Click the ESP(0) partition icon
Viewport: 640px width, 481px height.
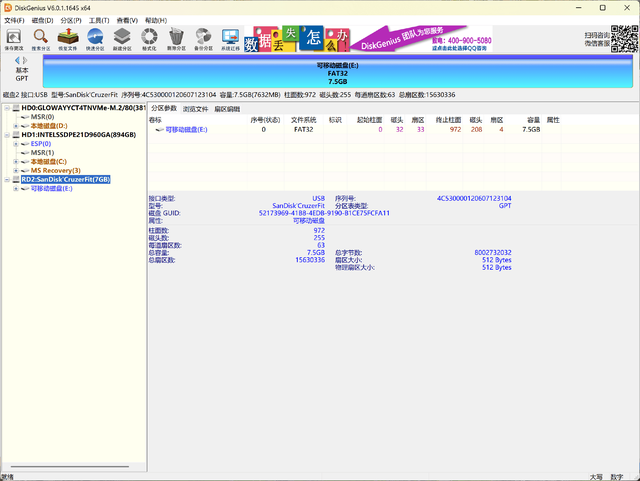[x=25, y=144]
